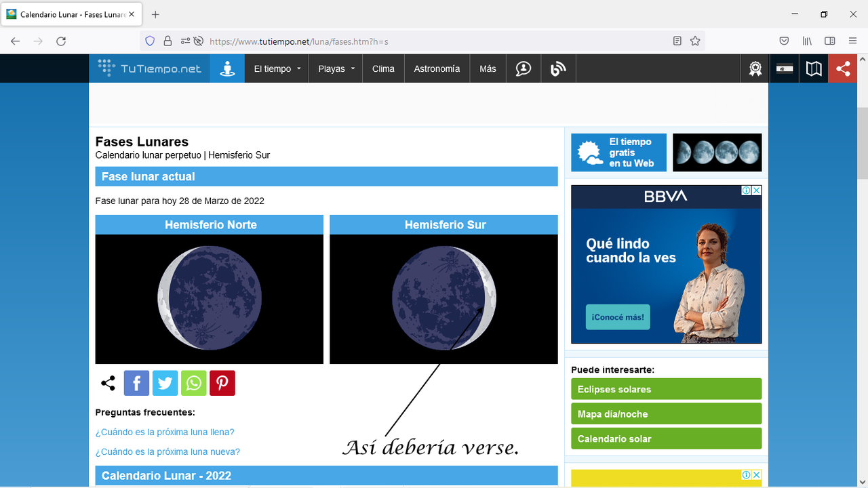Image resolution: width=868 pixels, height=488 pixels.
Task: Open Firefox hamburger menu
Action: [x=853, y=41]
